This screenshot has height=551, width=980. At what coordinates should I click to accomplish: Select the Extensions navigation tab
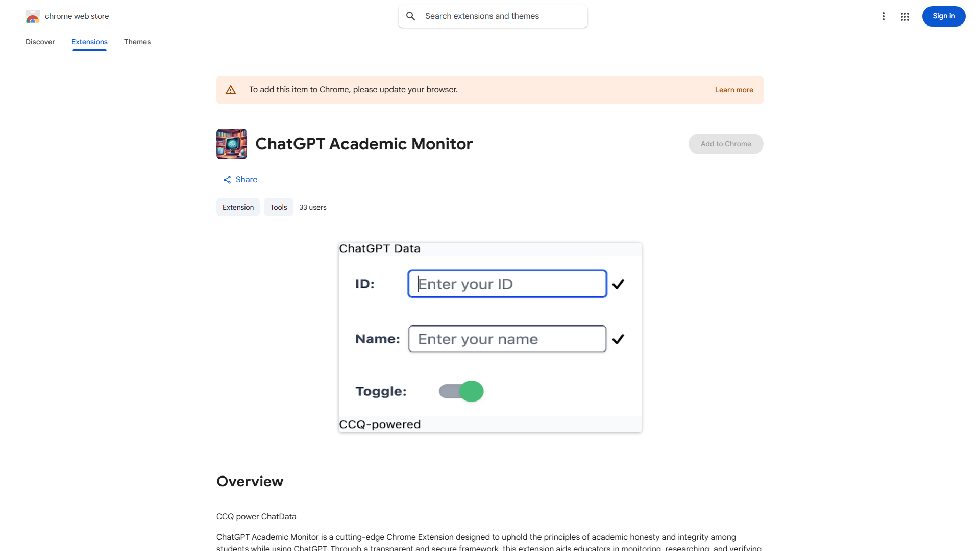coord(89,42)
